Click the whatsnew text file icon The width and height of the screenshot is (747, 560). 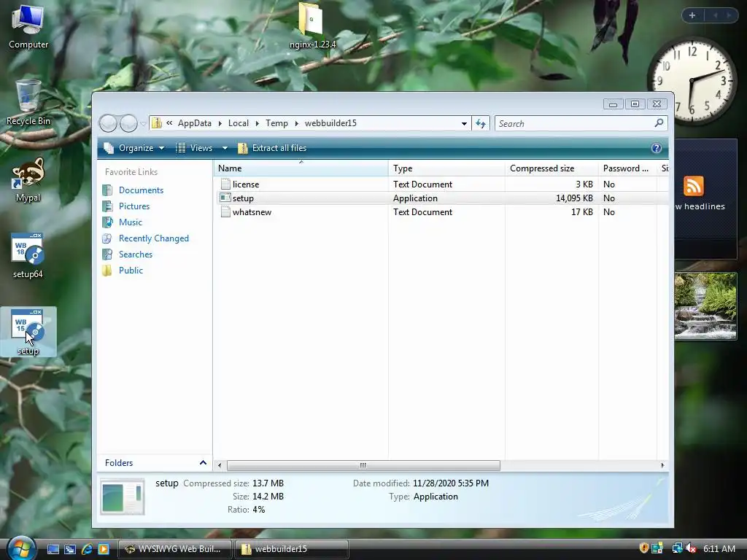pos(225,212)
